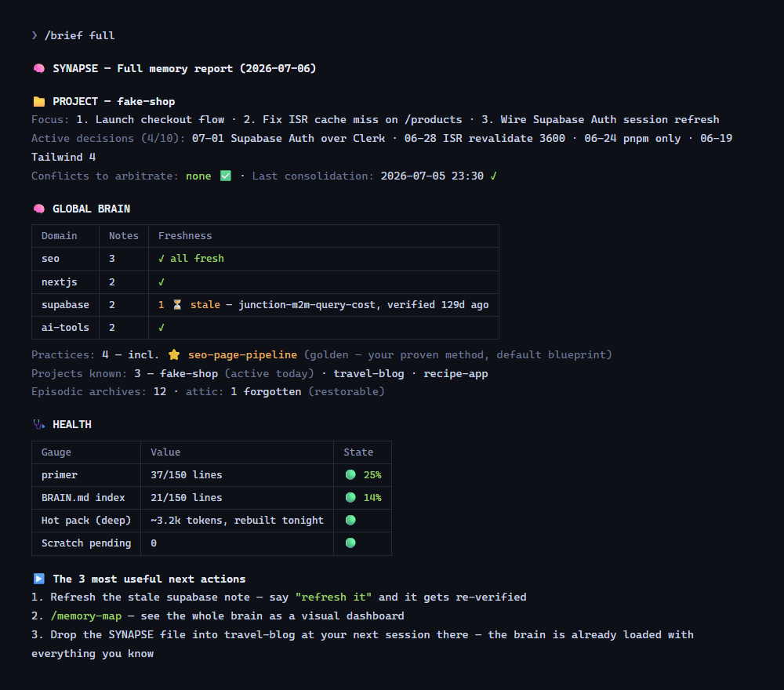Click fake-shop in Projects known line
Image resolution: width=784 pixels, height=690 pixels.
pos(189,373)
